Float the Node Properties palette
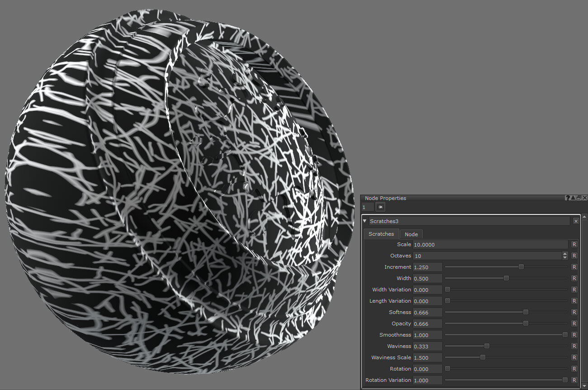Image resolution: width=588 pixels, height=390 pixels. click(579, 198)
